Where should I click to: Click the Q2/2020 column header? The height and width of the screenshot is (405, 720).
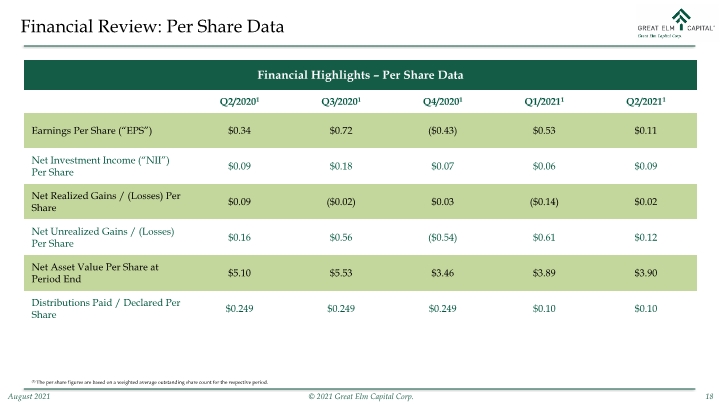[239, 101]
